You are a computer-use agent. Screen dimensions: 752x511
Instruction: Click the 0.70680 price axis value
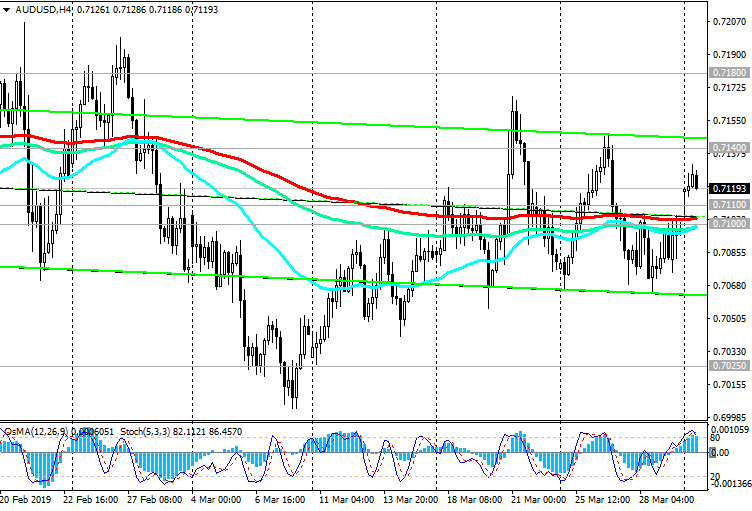[x=729, y=286]
